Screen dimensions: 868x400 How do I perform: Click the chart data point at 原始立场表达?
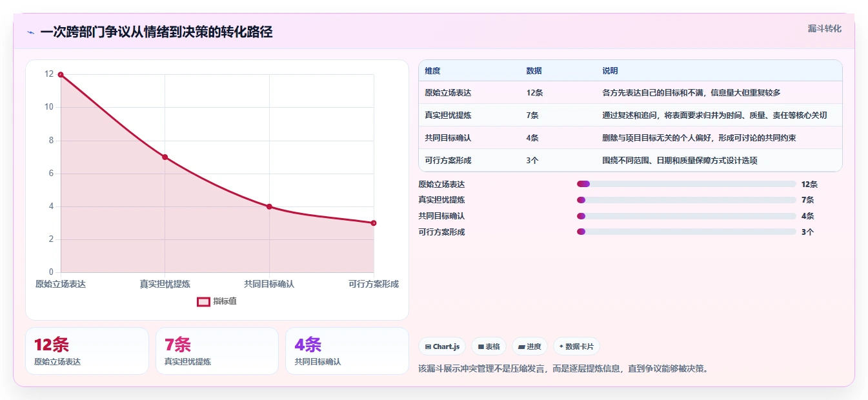click(x=61, y=75)
